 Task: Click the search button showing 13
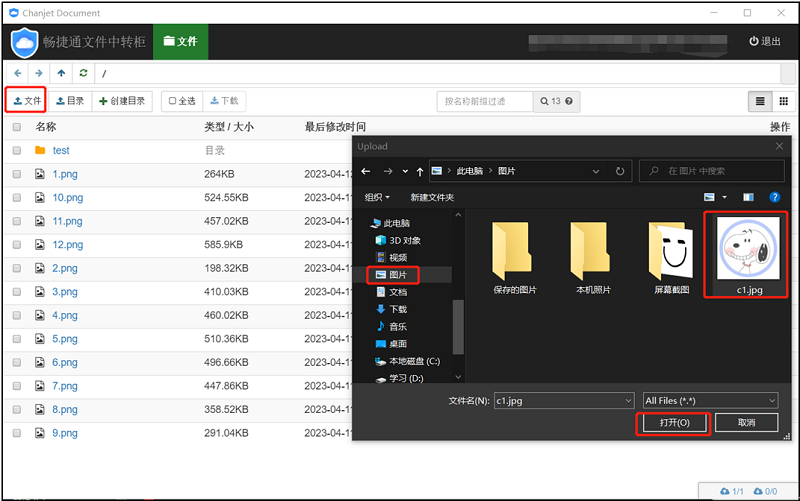[556, 101]
